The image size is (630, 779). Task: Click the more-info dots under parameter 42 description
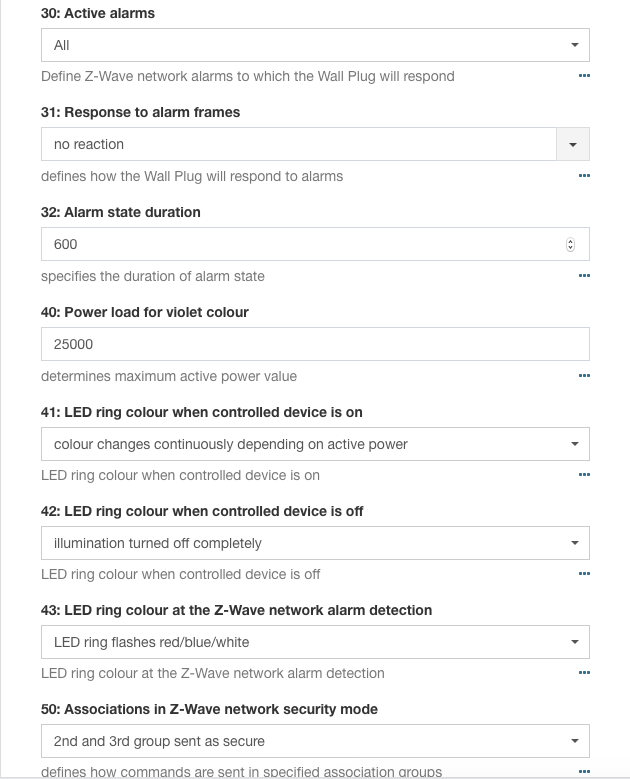pyautogui.click(x=584, y=574)
